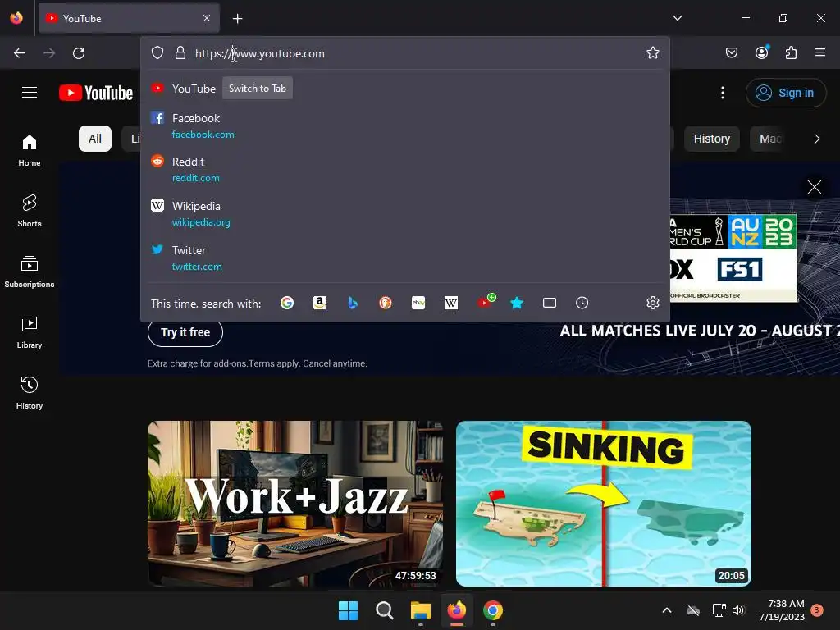Search this time with eBay
Screen dimensions: 840x630
[x=418, y=304]
